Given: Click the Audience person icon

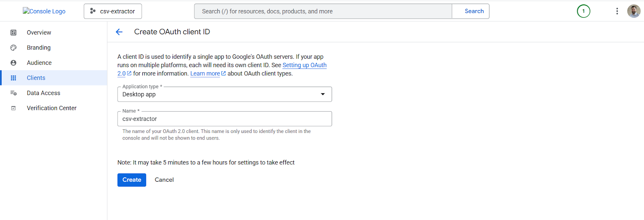Looking at the screenshot, I should [x=13, y=63].
